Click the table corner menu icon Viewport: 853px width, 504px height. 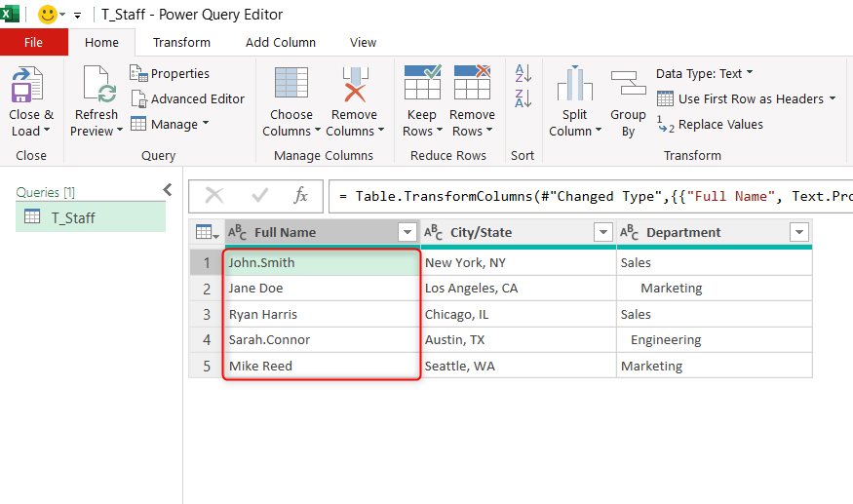pos(208,232)
